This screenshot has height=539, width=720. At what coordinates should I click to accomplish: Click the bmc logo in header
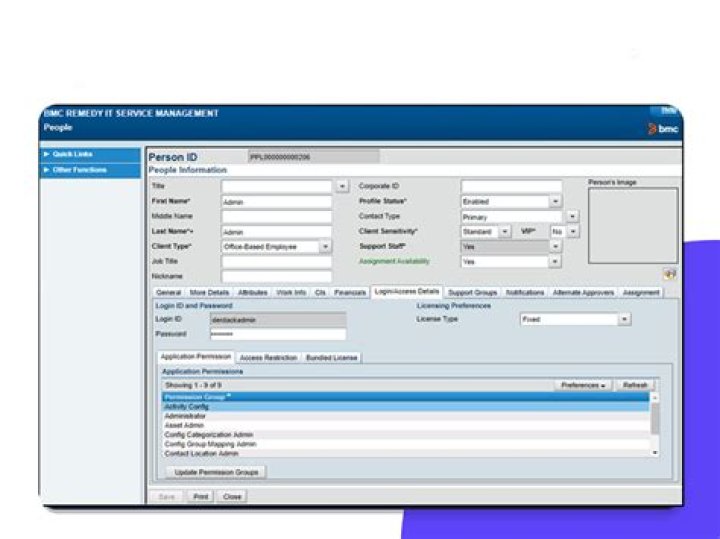(663, 129)
